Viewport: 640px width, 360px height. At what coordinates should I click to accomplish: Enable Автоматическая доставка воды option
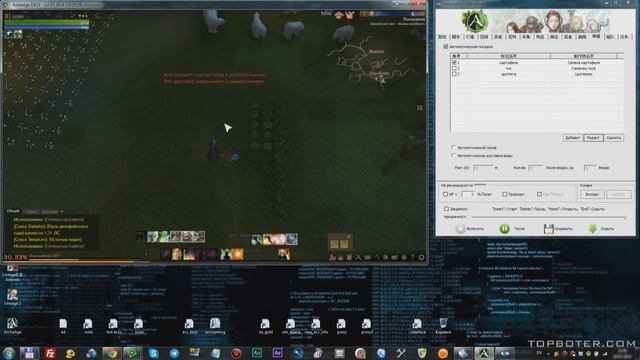pos(453,156)
